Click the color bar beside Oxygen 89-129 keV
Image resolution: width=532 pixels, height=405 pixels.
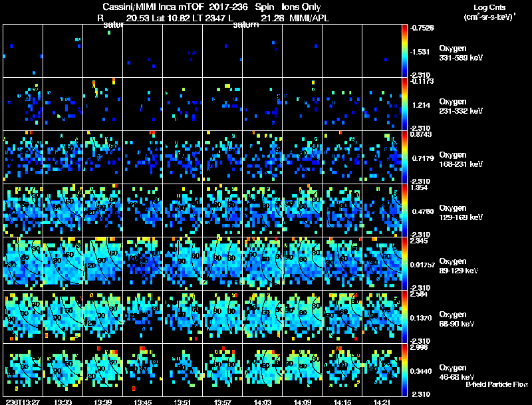click(x=404, y=263)
